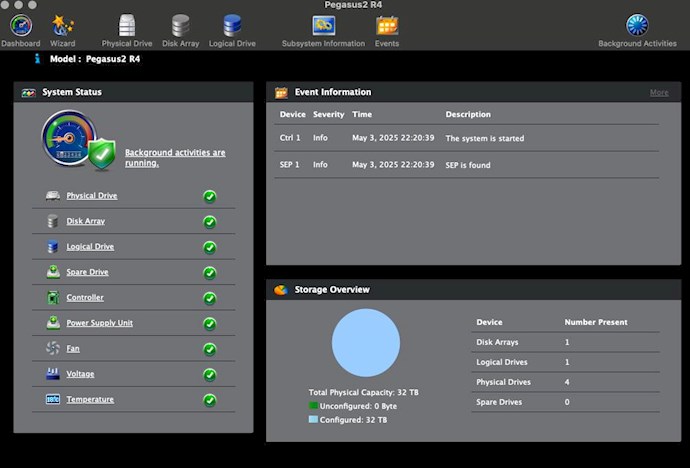Click the 'Disk Arrays' row label

pos(497,342)
